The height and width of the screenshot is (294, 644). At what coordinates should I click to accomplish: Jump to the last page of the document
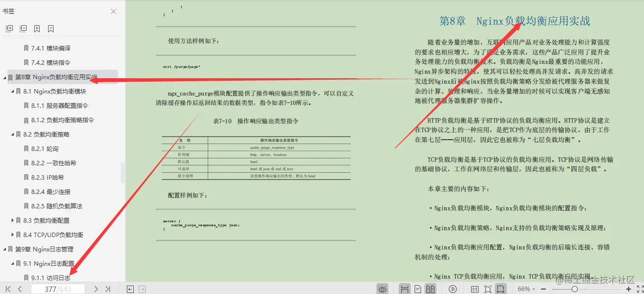tap(107, 289)
